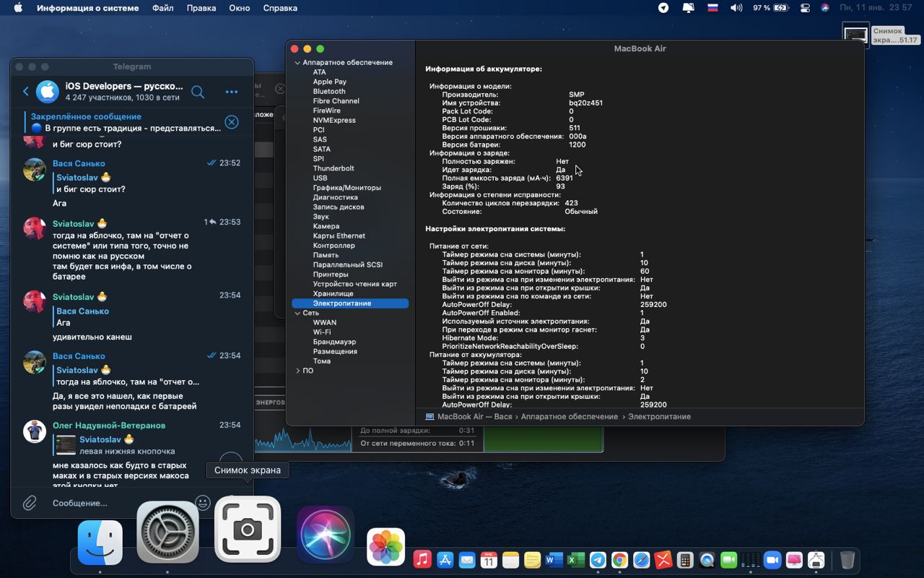
Task: Open Control Center in menu bar
Action: click(805, 8)
